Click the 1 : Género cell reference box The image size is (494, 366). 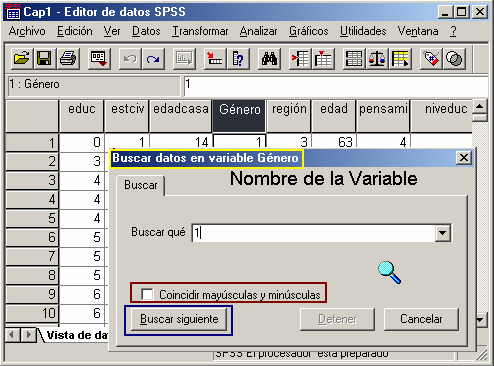pyautogui.click(x=94, y=85)
